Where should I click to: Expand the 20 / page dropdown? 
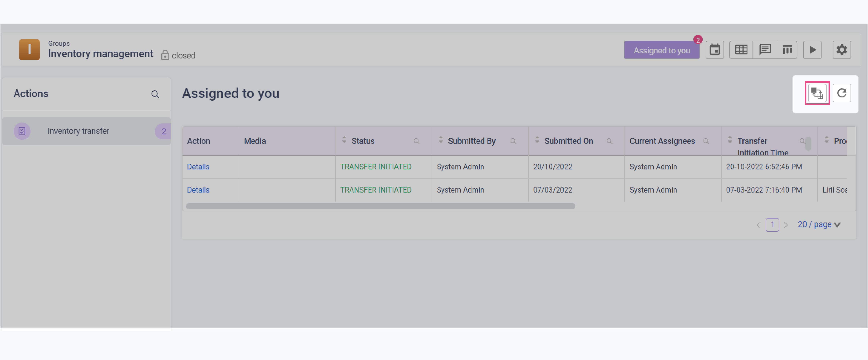click(x=819, y=225)
